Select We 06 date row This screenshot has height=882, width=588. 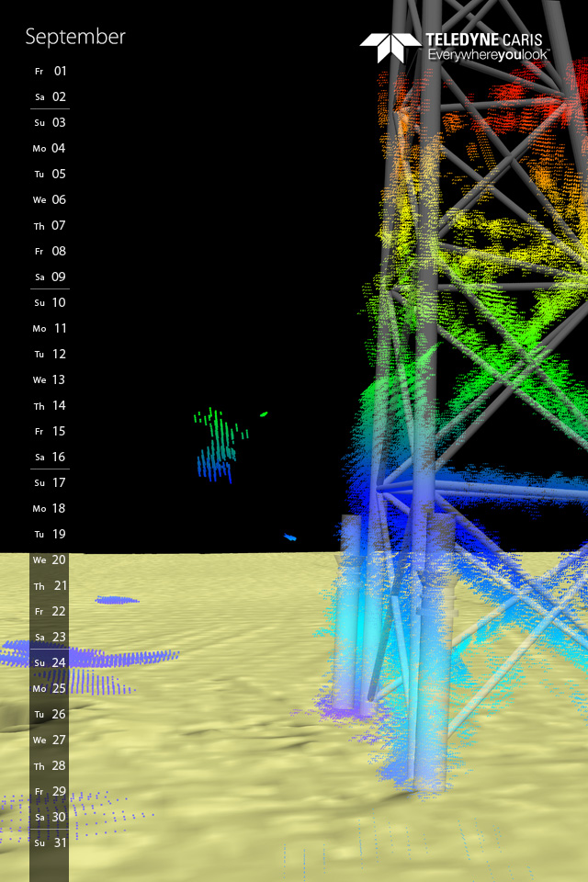[50, 199]
